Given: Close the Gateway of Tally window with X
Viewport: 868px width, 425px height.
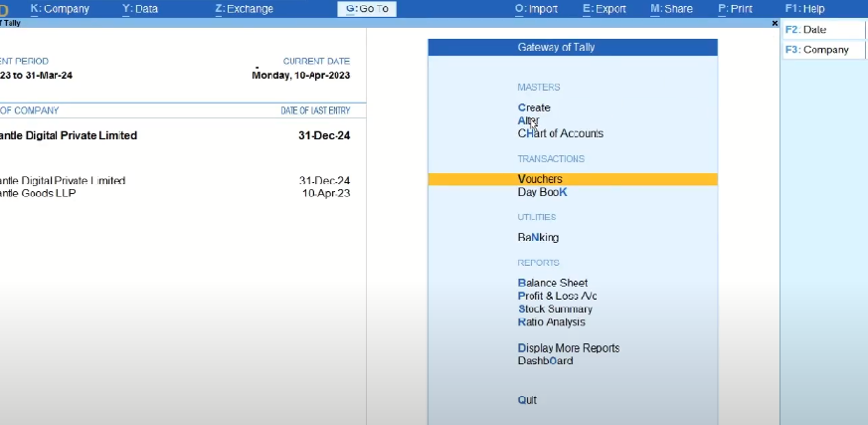Looking at the screenshot, I should (x=775, y=23).
